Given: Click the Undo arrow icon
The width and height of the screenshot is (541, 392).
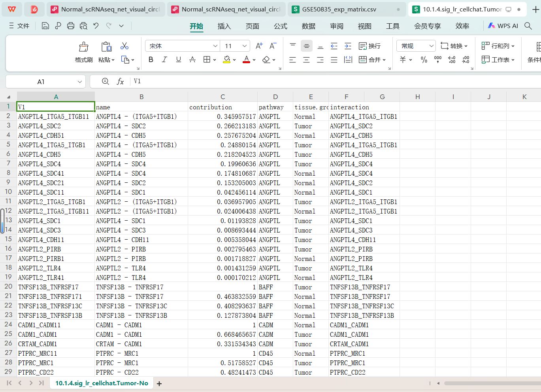Looking at the screenshot, I should (x=96, y=26).
